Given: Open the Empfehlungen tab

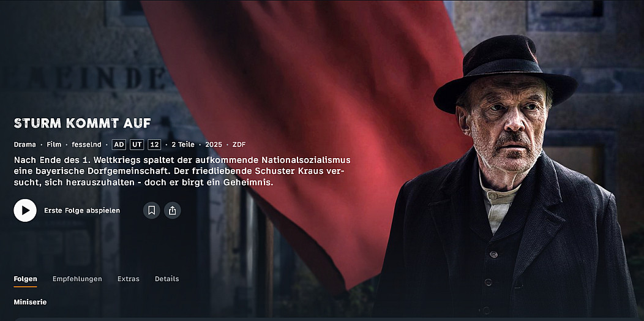Looking at the screenshot, I should pos(77,279).
